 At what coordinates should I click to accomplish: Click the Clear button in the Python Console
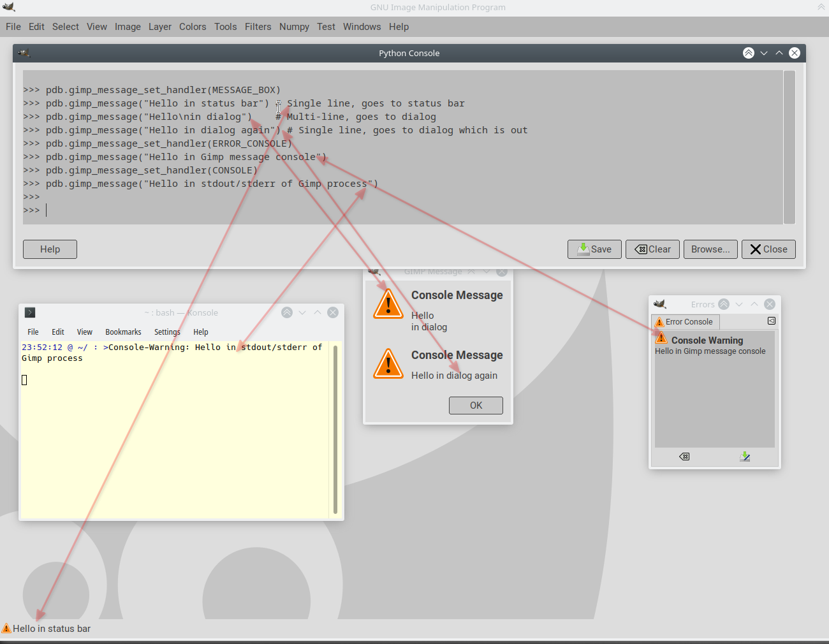pos(653,249)
